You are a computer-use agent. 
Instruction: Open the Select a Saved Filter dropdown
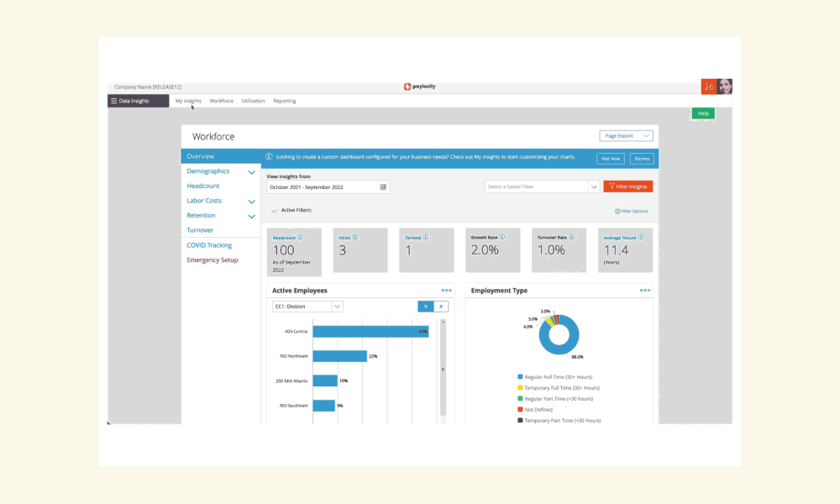[x=542, y=186]
